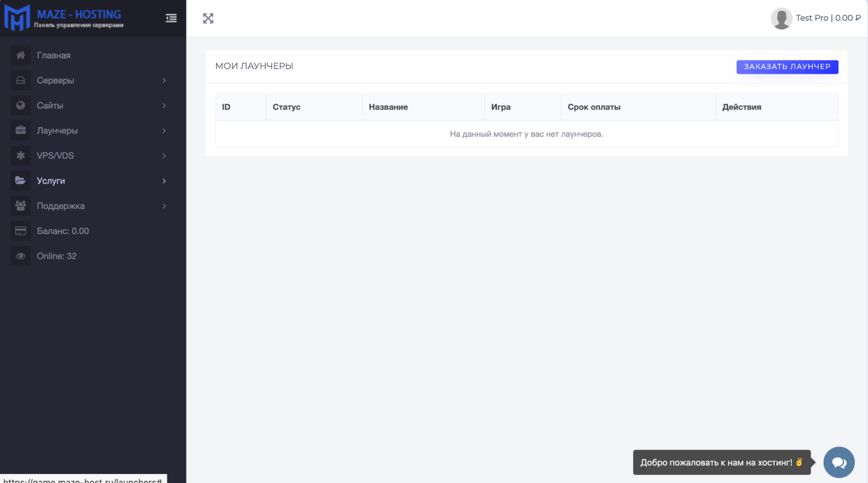This screenshot has height=483, width=868.
Task: Open the Лаунчеры menu item
Action: click(57, 131)
